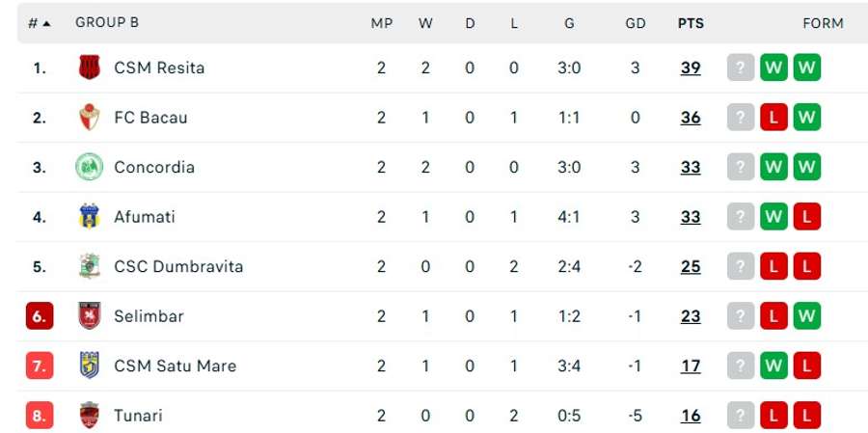The height and width of the screenshot is (433, 868).
Task: Click FC Bacau's red L form badge
Action: pos(773,118)
